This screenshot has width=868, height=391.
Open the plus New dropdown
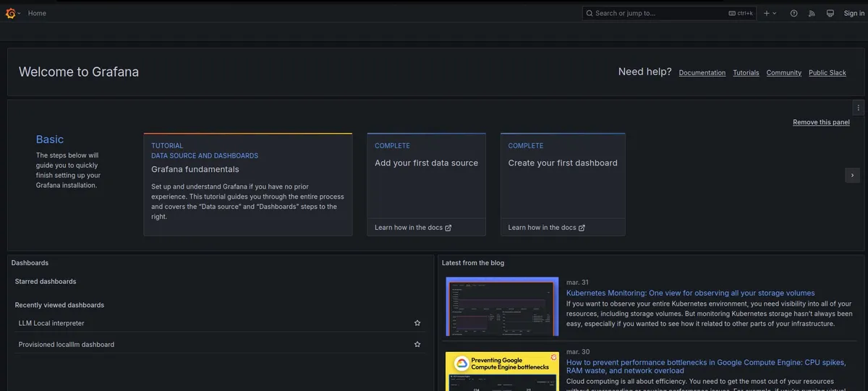770,13
